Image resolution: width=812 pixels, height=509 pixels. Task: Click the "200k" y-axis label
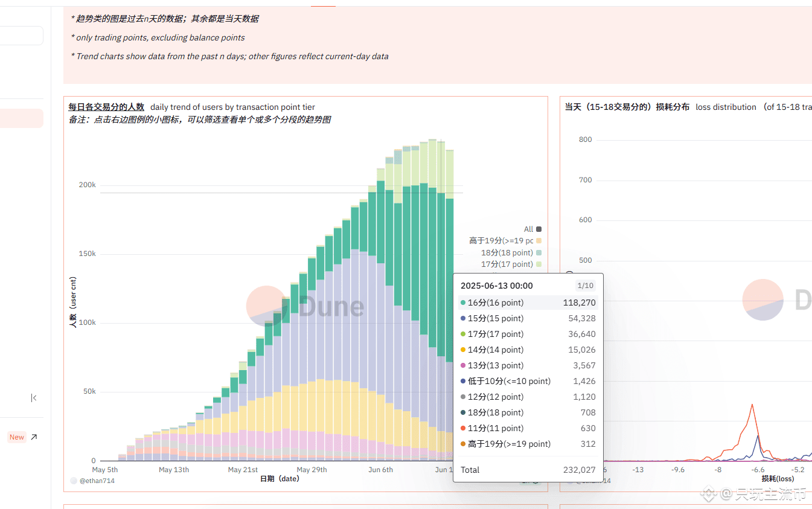pos(88,185)
